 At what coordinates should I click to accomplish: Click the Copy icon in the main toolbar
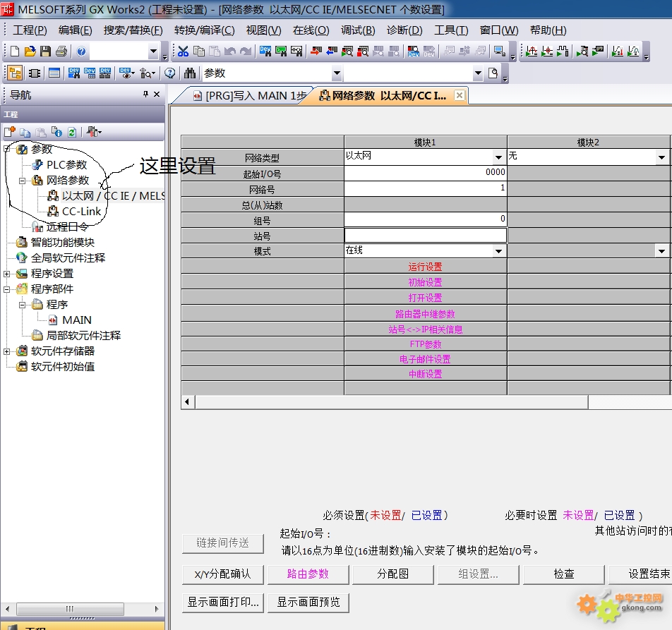click(x=199, y=52)
